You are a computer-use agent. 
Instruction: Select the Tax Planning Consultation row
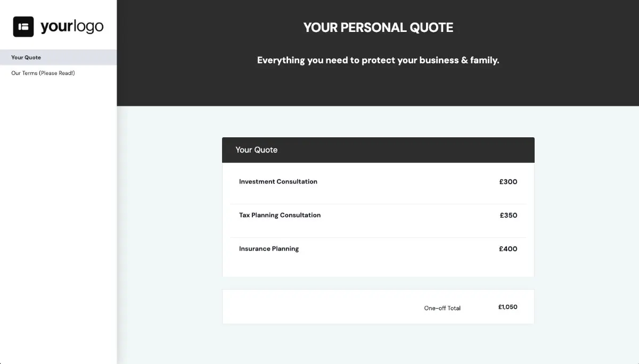280,215
